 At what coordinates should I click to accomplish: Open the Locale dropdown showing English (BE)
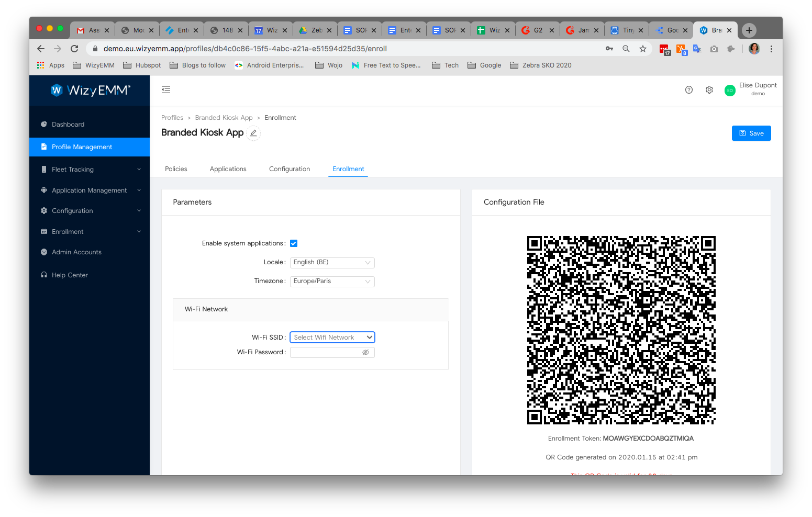click(332, 262)
